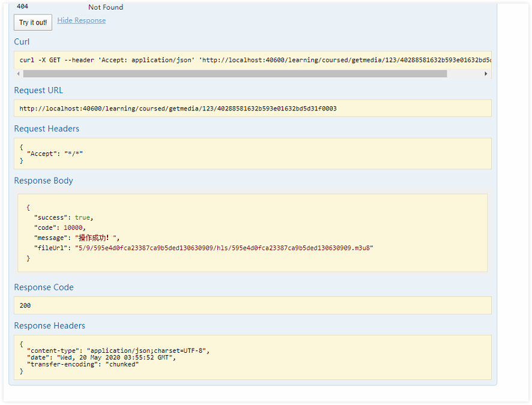
Task: Click the curl command text box
Action: click(x=253, y=61)
